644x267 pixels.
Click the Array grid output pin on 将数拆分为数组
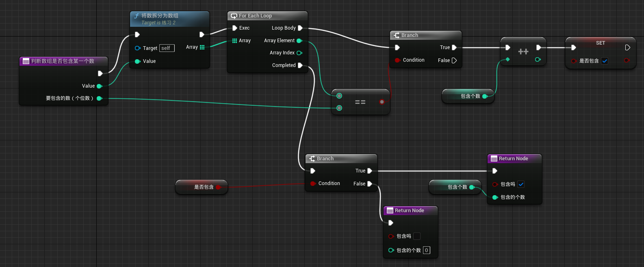click(202, 47)
